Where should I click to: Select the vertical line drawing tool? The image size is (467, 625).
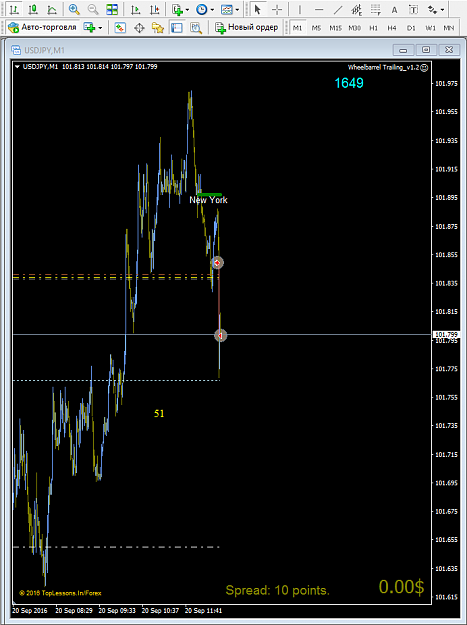[x=300, y=9]
